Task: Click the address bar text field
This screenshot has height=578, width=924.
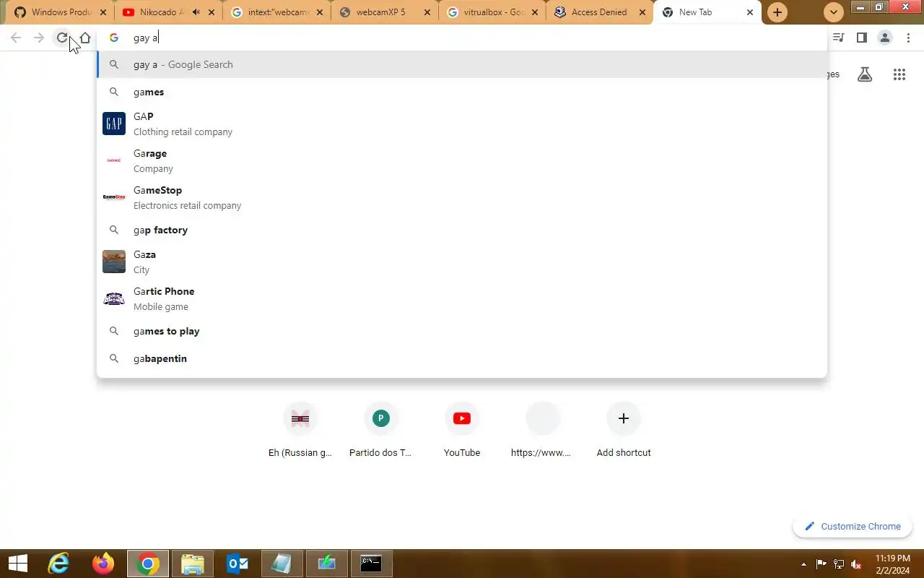Action: tap(462, 38)
